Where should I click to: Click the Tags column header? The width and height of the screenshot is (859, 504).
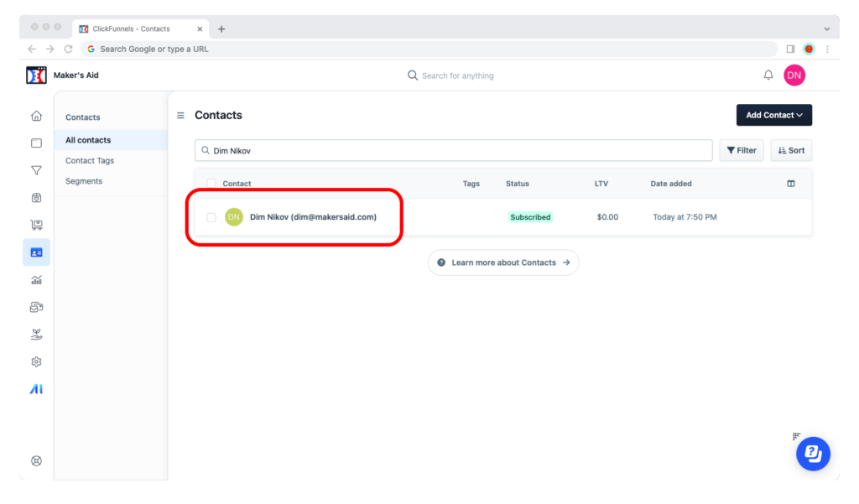pyautogui.click(x=471, y=184)
